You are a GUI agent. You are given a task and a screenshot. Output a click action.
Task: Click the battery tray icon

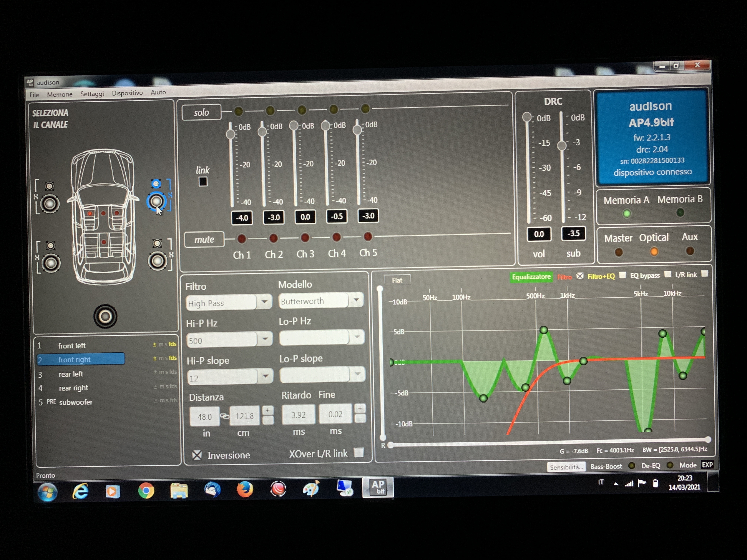tap(655, 483)
